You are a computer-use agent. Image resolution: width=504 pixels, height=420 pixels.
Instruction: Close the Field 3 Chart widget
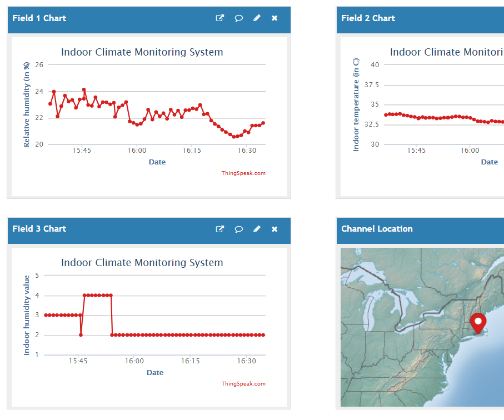[275, 229]
